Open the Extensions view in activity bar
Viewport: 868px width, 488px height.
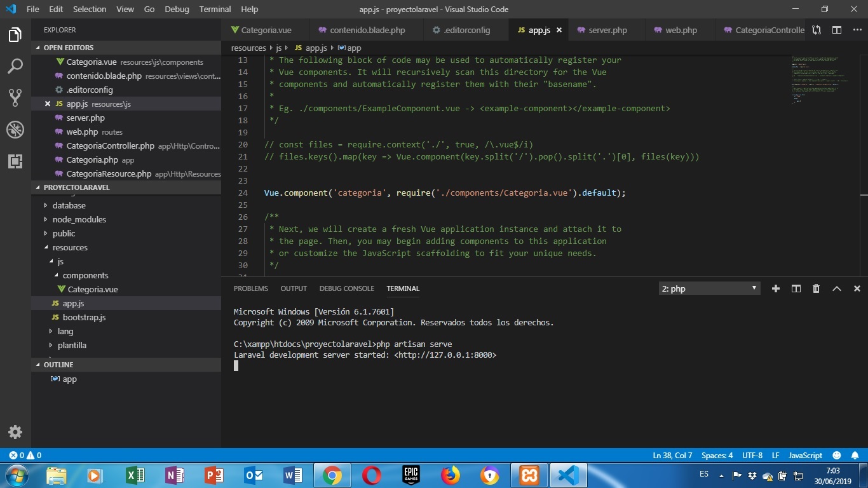pyautogui.click(x=15, y=161)
